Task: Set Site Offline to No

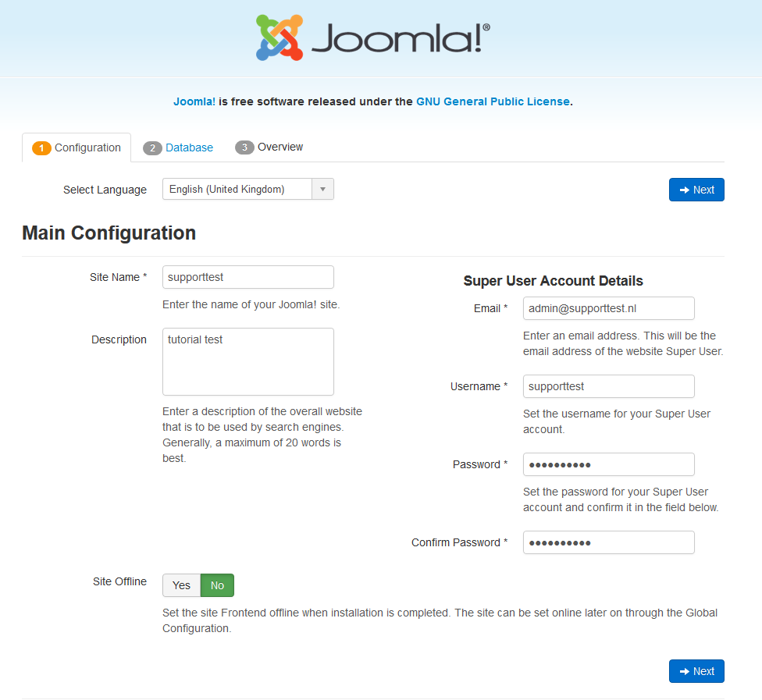Action: pos(217,585)
